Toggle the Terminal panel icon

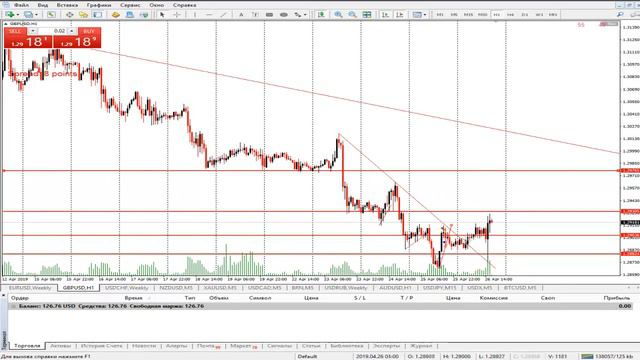98,15
